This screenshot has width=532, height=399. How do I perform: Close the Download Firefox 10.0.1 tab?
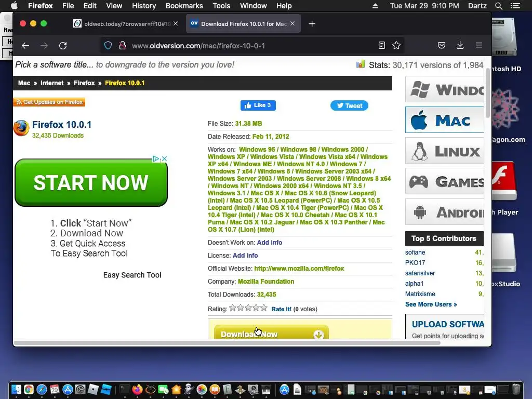[x=292, y=23]
